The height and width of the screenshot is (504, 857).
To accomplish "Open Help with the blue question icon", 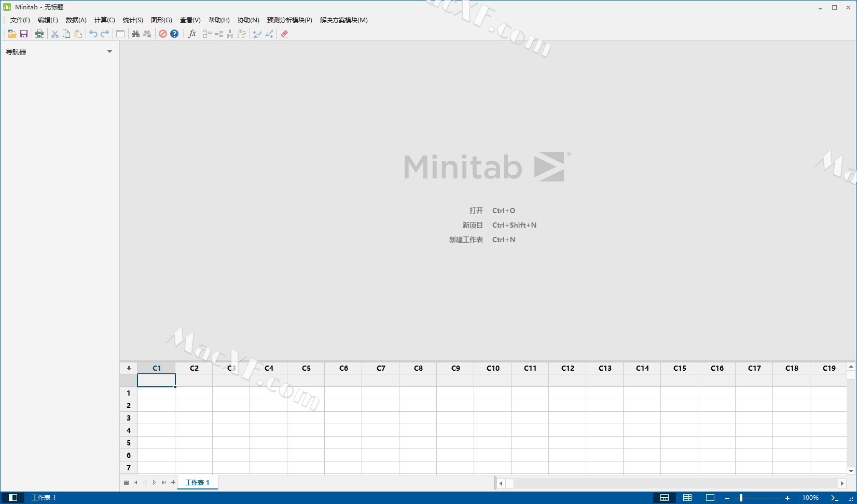I will click(x=174, y=34).
